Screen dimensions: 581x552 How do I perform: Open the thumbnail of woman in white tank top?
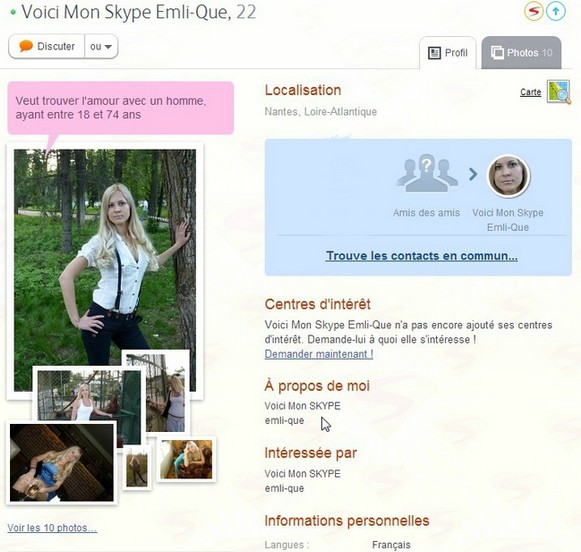pos(89,395)
